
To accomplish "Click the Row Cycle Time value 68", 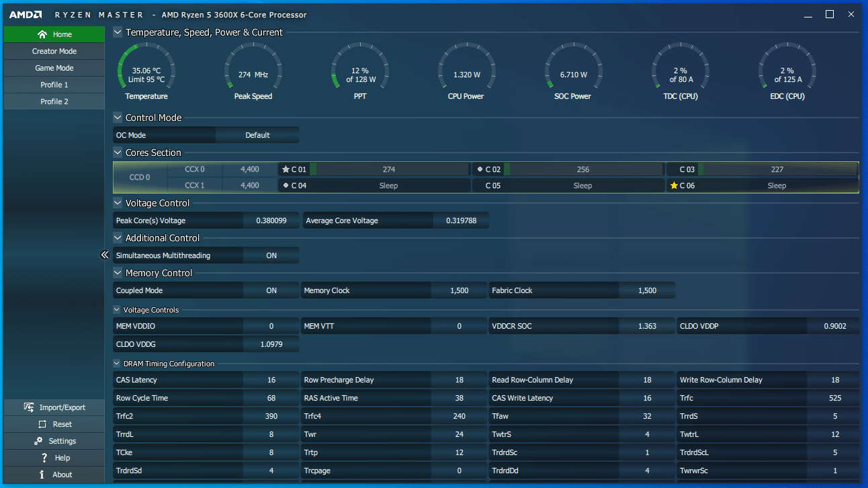I will pyautogui.click(x=271, y=398).
